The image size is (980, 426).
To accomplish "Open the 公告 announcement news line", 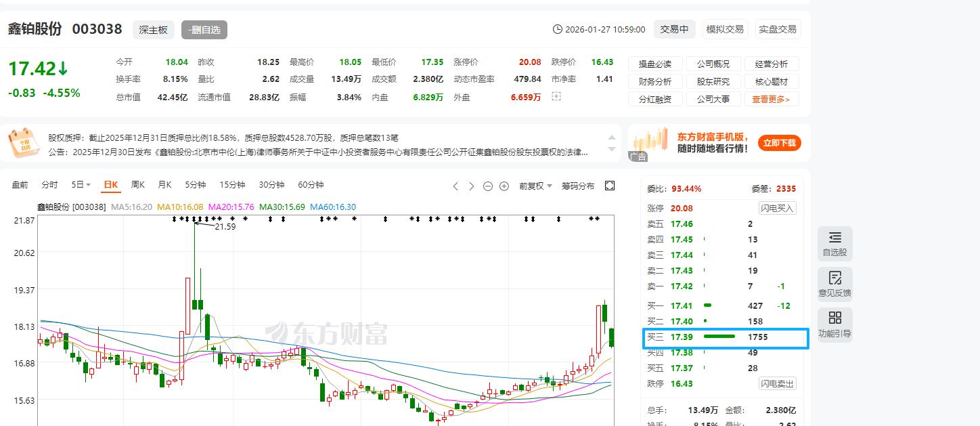I will click(x=318, y=152).
